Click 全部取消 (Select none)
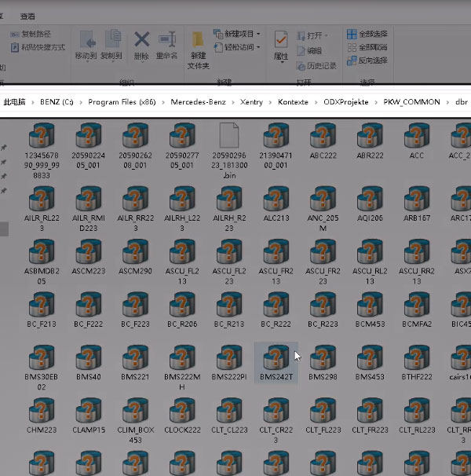Viewport: 471px width, 476px height. 367,47
